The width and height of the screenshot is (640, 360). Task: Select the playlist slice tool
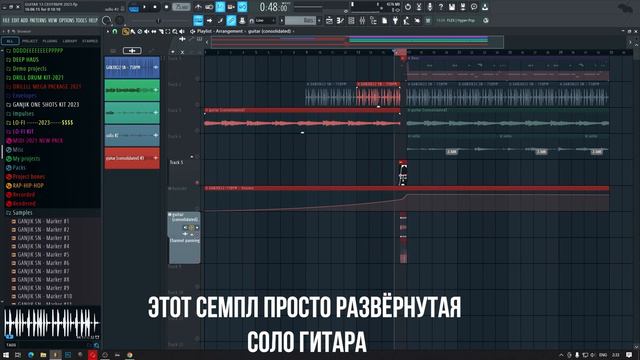(x=161, y=31)
